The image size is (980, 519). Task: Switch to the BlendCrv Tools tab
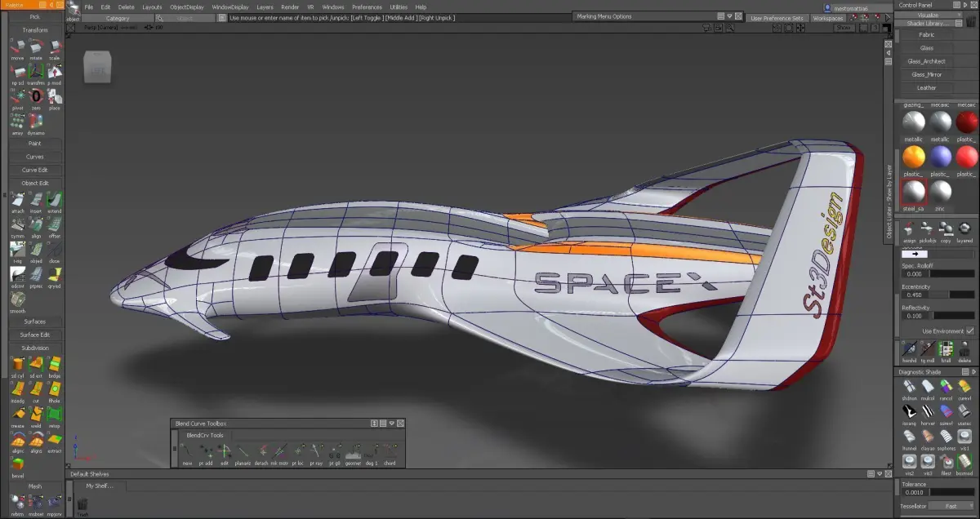(x=205, y=435)
